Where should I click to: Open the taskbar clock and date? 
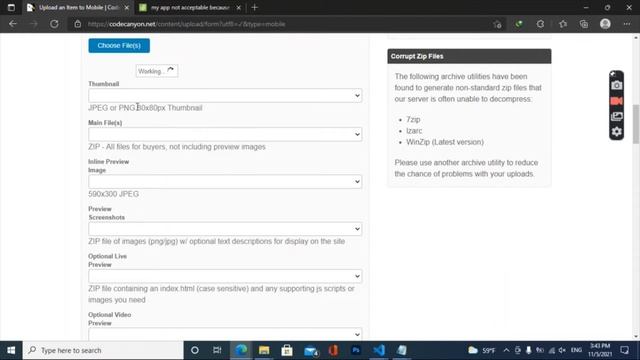click(x=600, y=350)
